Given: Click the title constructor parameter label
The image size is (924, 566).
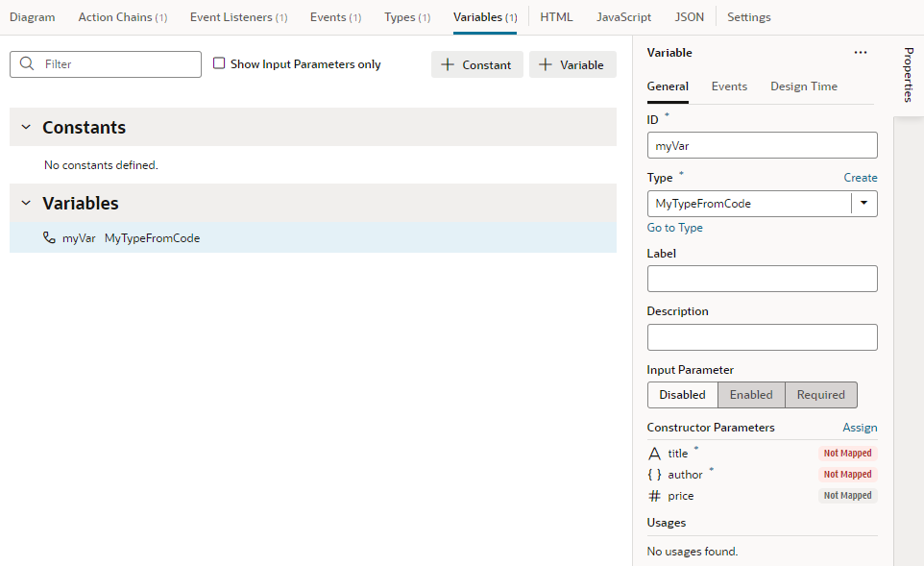Looking at the screenshot, I should (678, 454).
